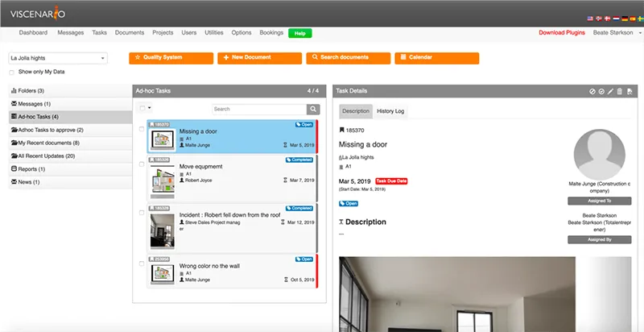Click the thumbnail of the Robert incident task
This screenshot has width=644, height=332.
point(163,230)
